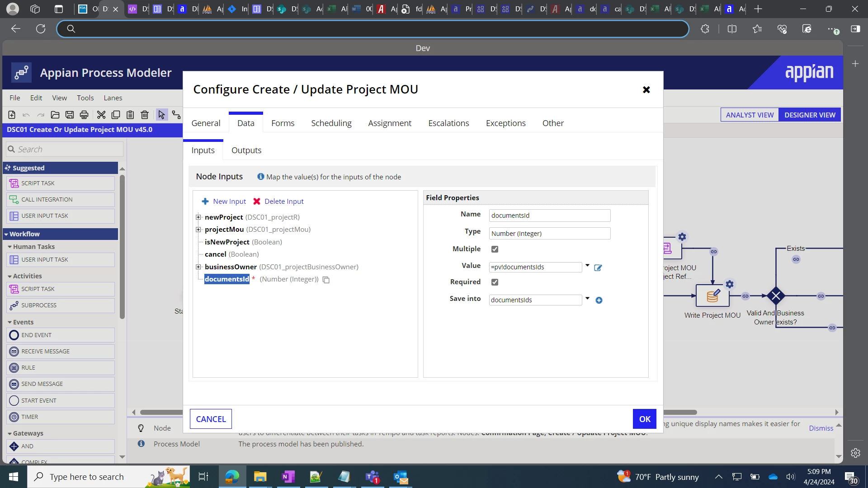Dismiss the validation message

821,428
